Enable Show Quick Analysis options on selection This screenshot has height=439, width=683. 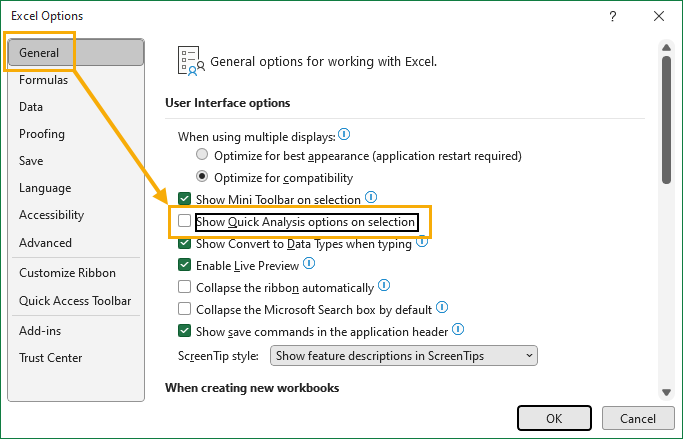184,221
